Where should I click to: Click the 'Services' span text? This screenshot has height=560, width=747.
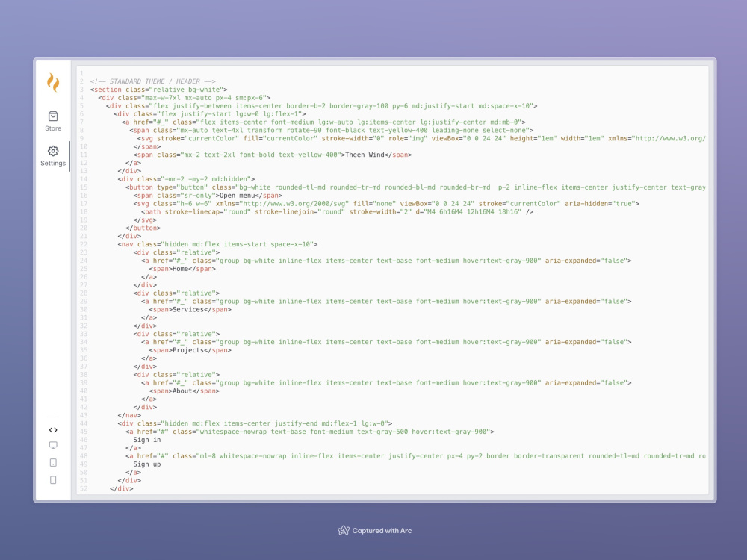click(187, 310)
